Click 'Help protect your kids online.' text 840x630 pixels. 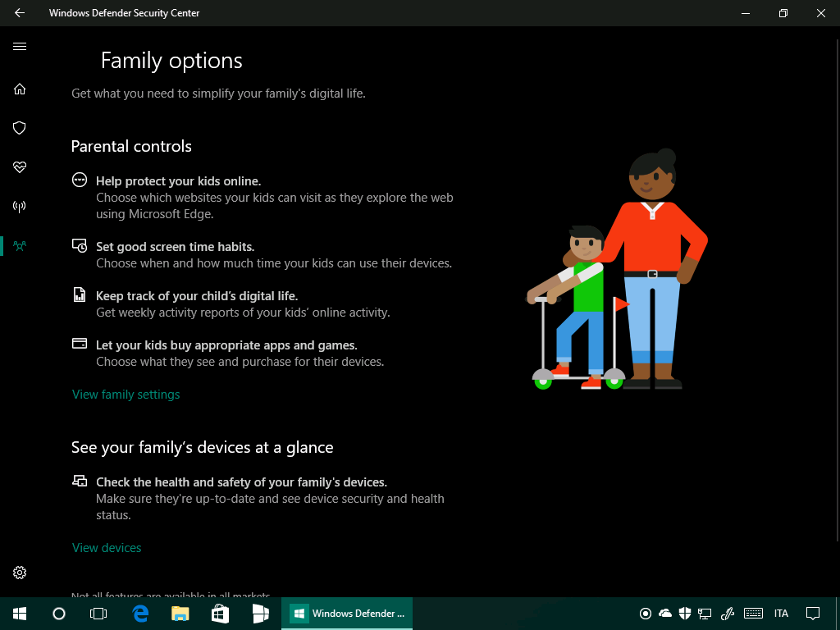tap(178, 181)
